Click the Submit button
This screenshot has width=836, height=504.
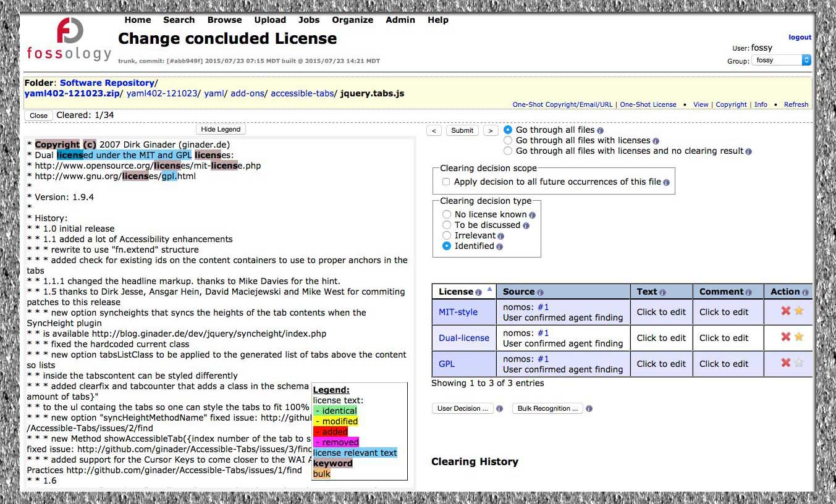pyautogui.click(x=462, y=130)
